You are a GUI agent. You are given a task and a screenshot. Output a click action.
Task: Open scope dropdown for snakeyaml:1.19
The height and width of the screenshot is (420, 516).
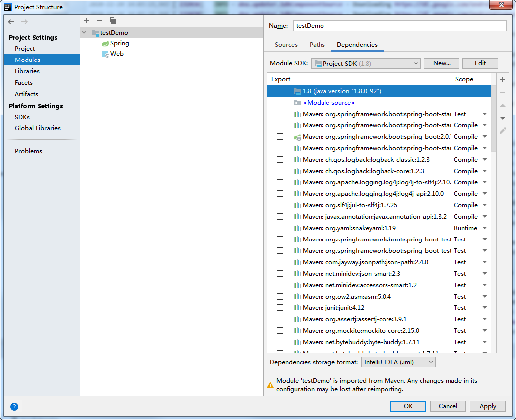tap(485, 228)
